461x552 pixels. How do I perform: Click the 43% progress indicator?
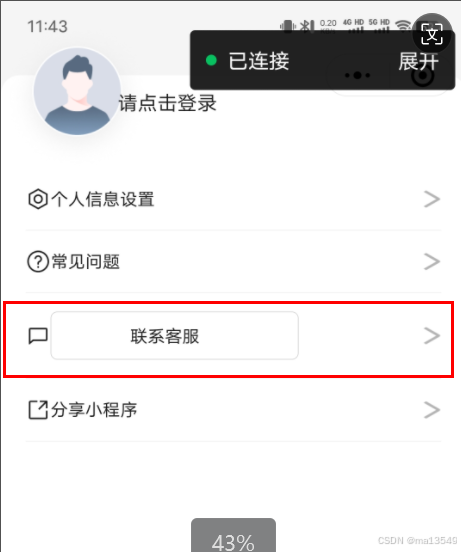(x=233, y=535)
